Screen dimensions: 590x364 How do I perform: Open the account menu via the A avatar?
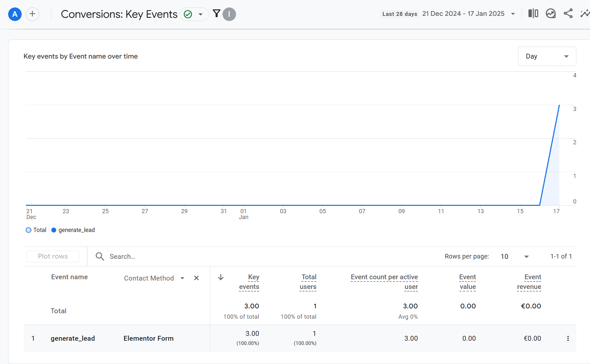15,14
